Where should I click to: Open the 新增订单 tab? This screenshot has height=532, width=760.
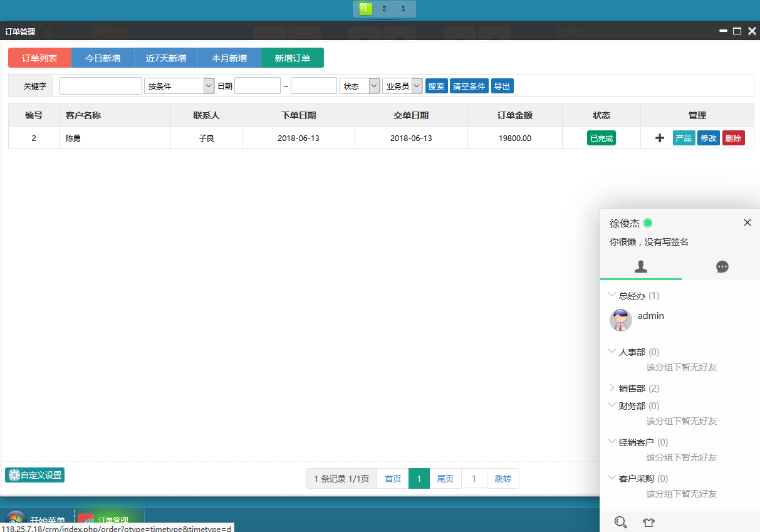(292, 58)
